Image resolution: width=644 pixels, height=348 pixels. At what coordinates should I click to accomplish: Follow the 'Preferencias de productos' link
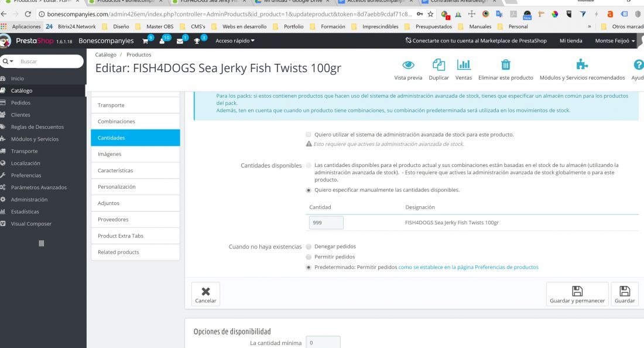click(x=468, y=267)
